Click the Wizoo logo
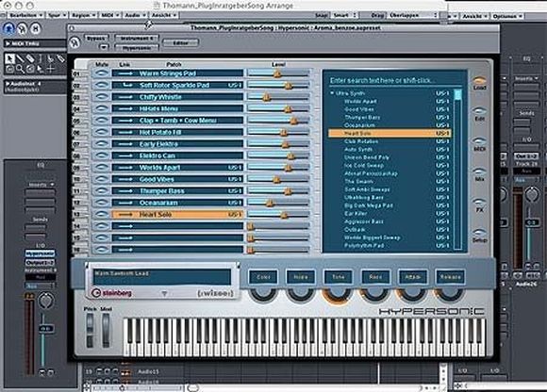 point(215,293)
